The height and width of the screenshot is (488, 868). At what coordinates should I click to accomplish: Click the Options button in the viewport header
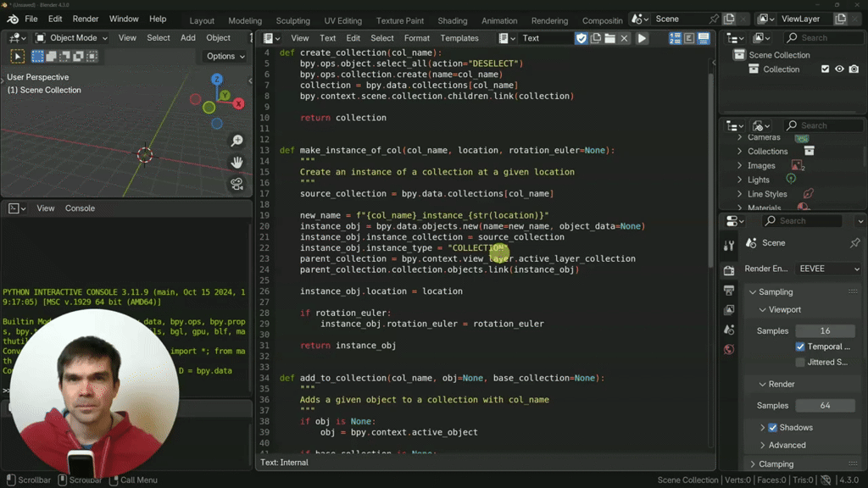tap(223, 56)
